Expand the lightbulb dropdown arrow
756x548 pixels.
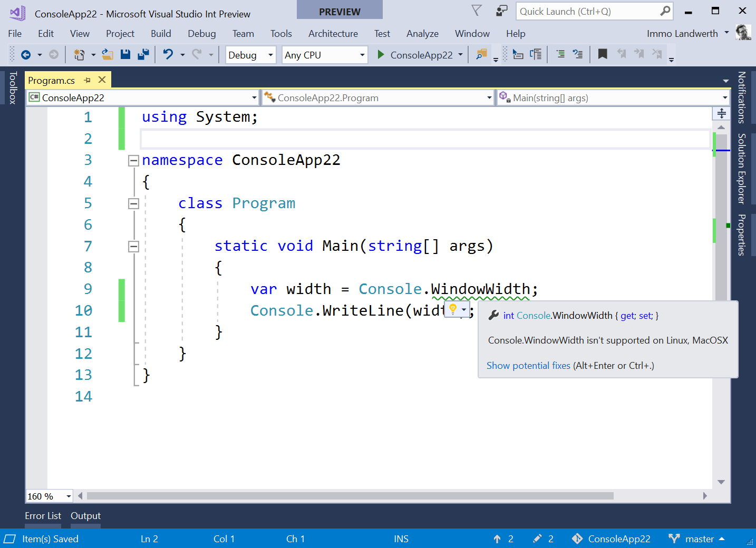pos(463,309)
